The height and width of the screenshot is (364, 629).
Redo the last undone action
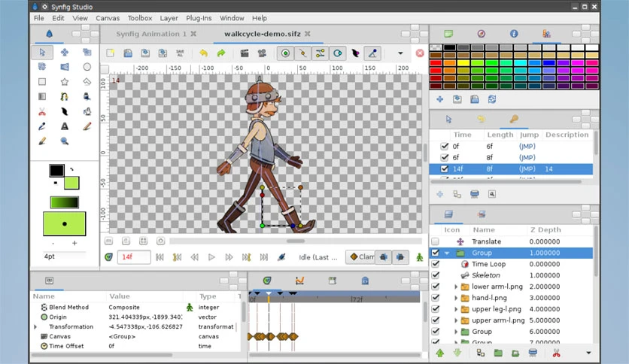pos(221,53)
